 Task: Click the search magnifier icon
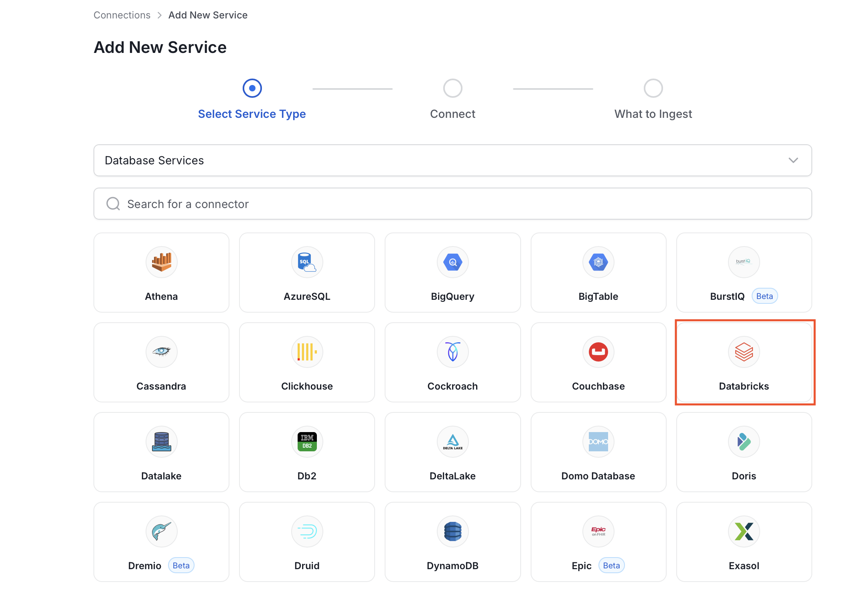113,204
